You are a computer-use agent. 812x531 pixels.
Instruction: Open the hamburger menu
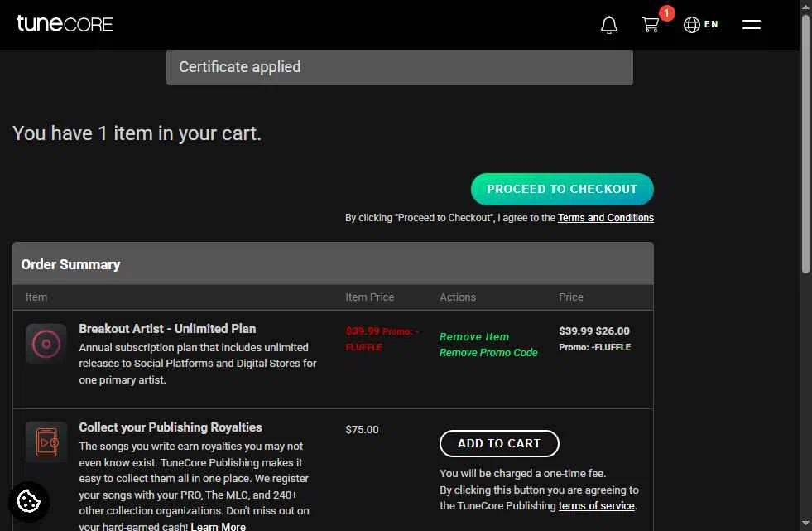tap(751, 24)
